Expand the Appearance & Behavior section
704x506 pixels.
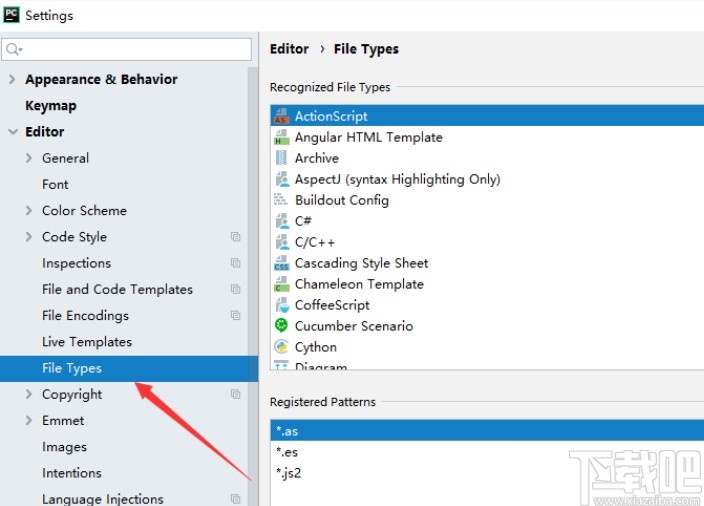coord(12,80)
